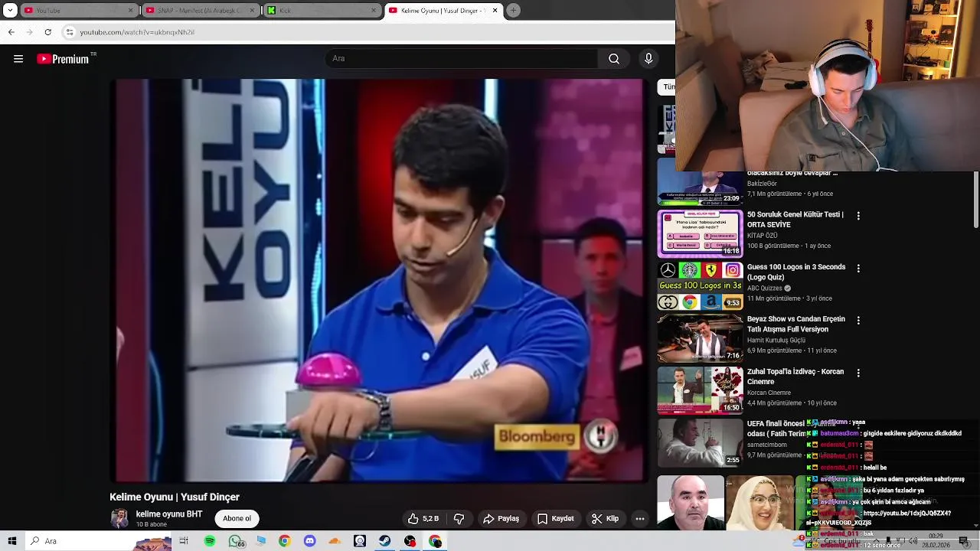Open first Chrome icon on taskbar
The image size is (980, 551).
click(284, 541)
